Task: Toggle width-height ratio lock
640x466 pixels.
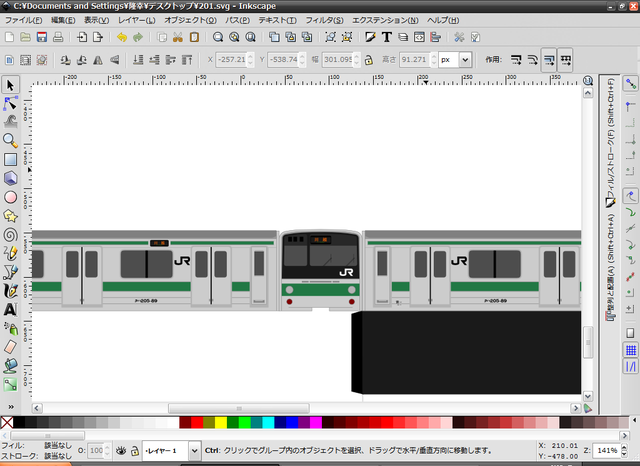Action: click(x=369, y=60)
